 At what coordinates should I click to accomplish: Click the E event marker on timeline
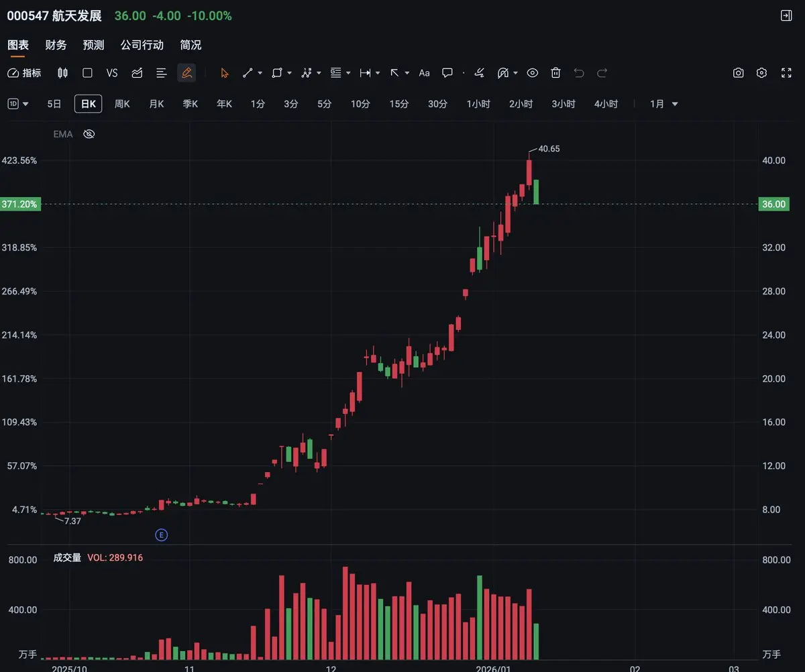(x=161, y=535)
